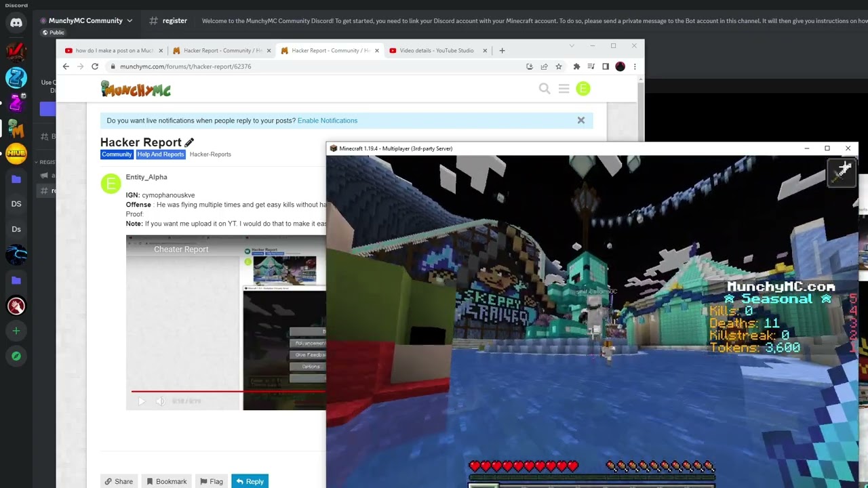Open the dark blue swirl server icon in Discord
The image size is (868, 488).
click(x=16, y=255)
